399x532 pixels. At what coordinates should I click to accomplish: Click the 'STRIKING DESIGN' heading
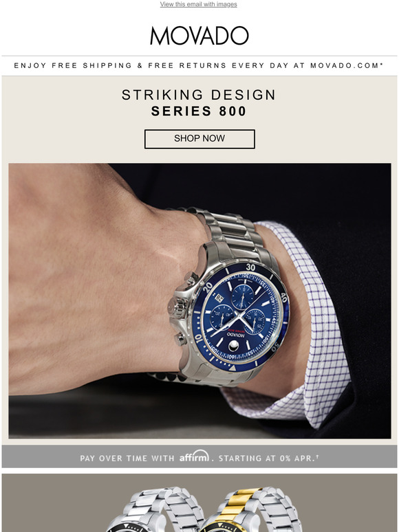(199, 95)
